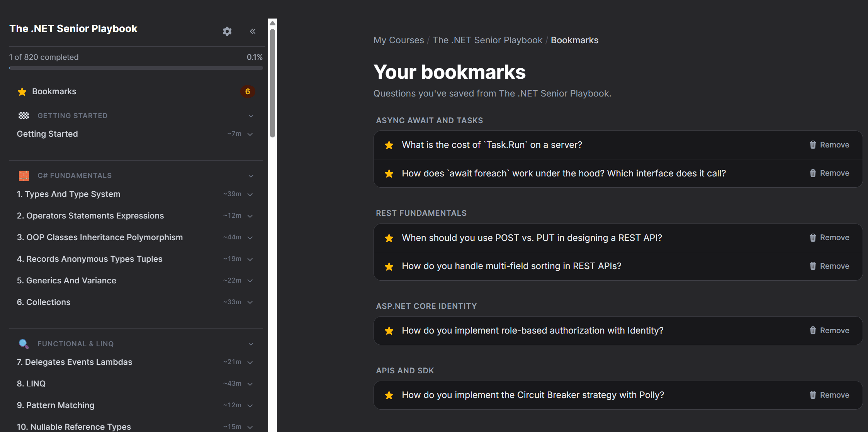Toggle star on the POST vs. PUT question
Image resolution: width=868 pixels, height=432 pixels.
coord(389,238)
